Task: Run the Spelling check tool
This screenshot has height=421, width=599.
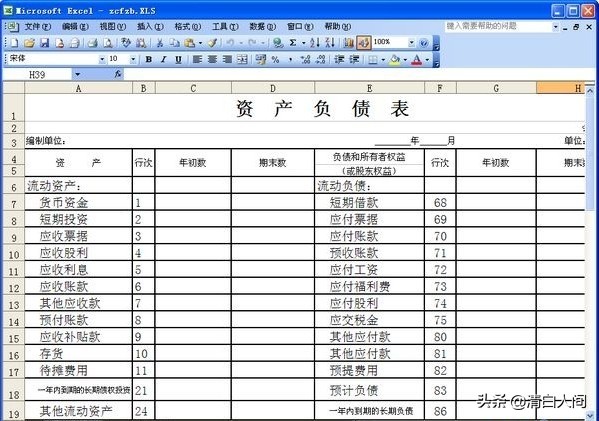Action: 126,43
